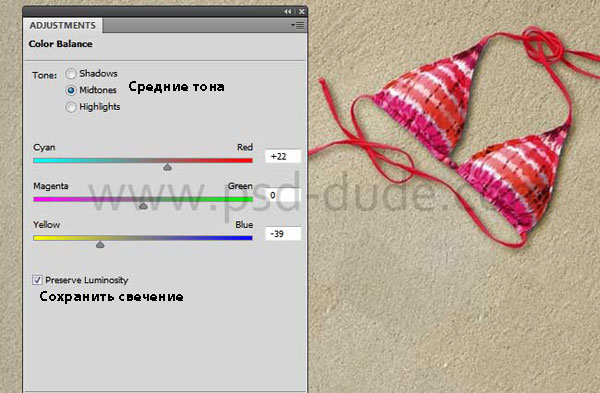This screenshot has width=600, height=393.
Task: Click the Cyan-Red slider handle
Action: pos(167,167)
